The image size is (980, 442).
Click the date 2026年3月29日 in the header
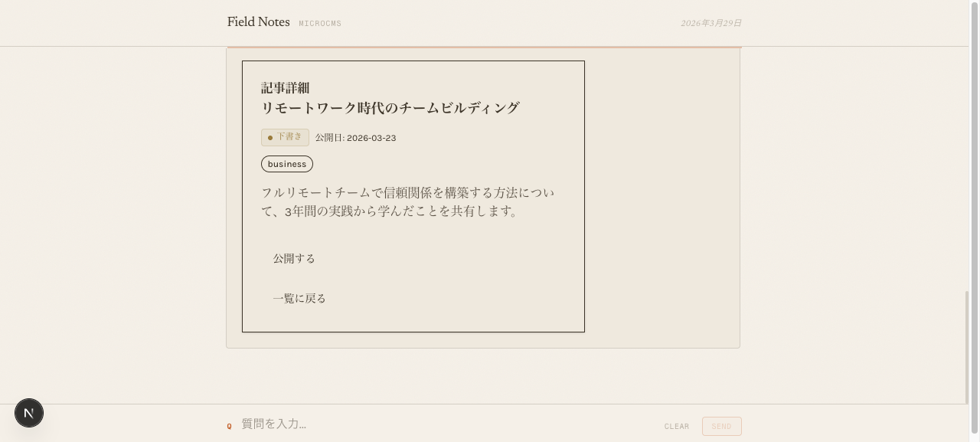(x=710, y=24)
